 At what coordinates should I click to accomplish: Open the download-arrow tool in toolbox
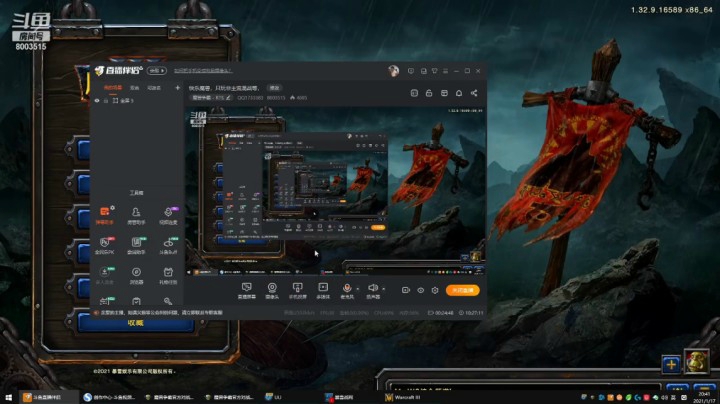pyautogui.click(x=105, y=275)
